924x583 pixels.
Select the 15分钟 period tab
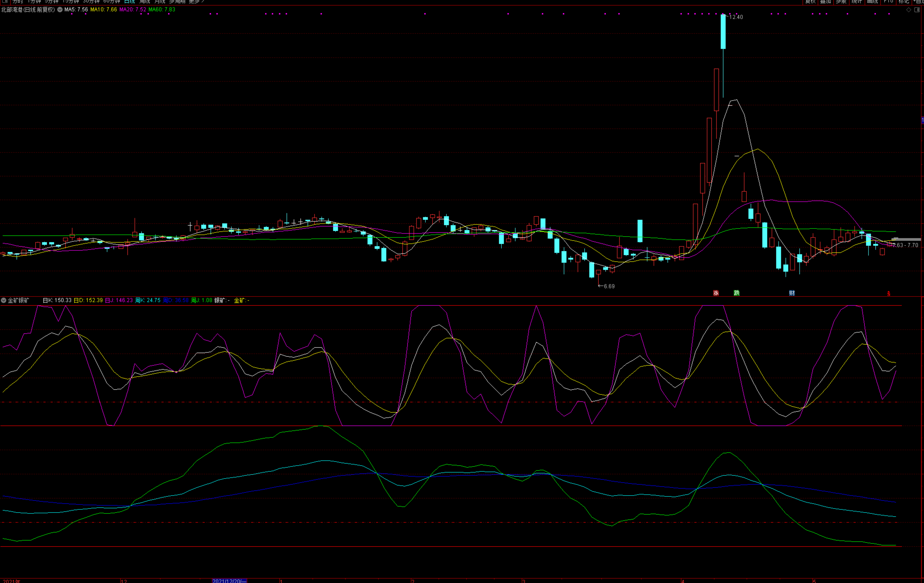pos(71,1)
